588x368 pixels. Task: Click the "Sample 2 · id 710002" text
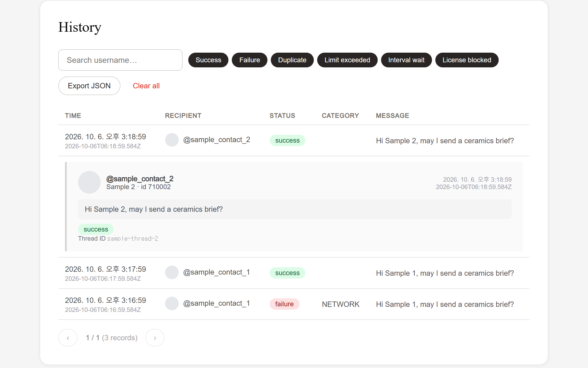pyautogui.click(x=139, y=187)
